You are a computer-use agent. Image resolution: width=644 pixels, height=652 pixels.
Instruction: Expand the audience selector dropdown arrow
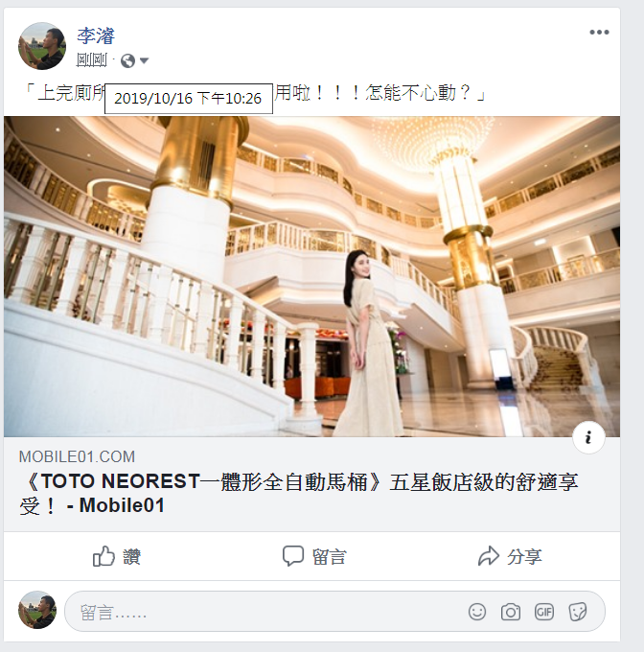[x=144, y=61]
